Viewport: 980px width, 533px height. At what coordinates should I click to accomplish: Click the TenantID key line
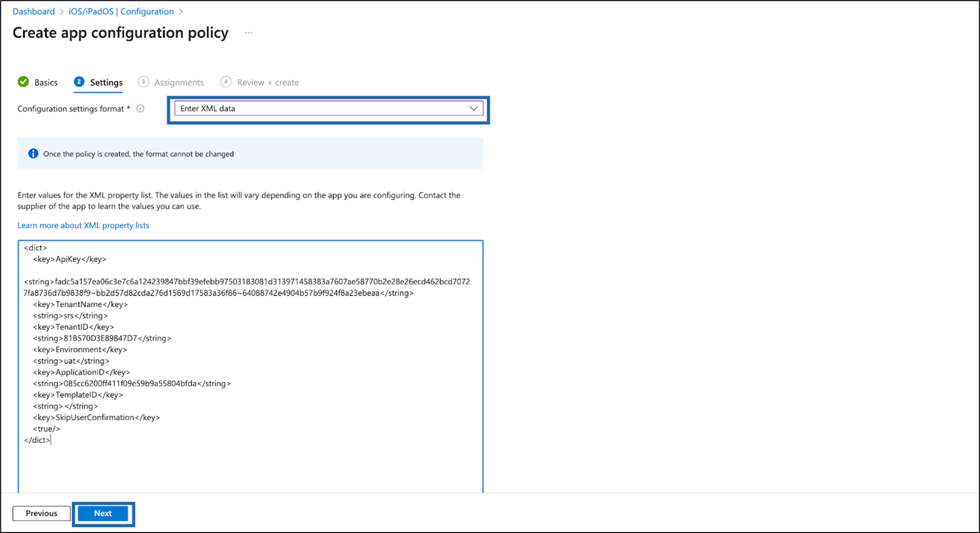pos(73,327)
